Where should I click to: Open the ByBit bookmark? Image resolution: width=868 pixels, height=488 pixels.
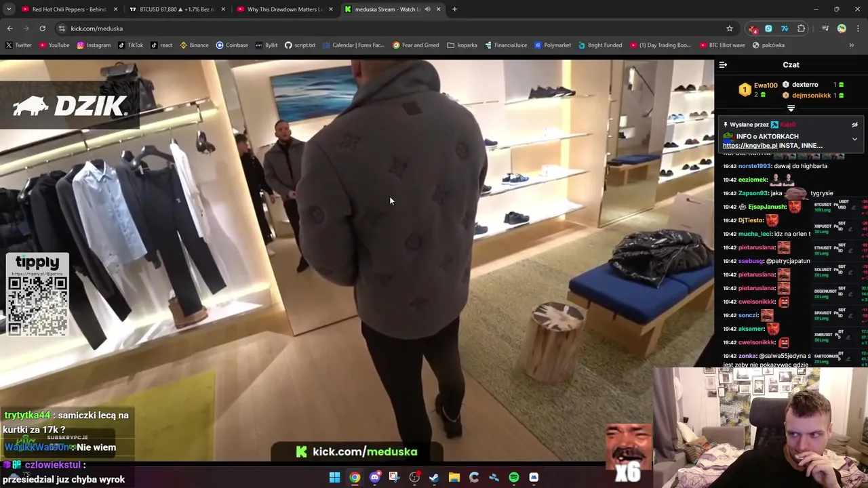267,45
